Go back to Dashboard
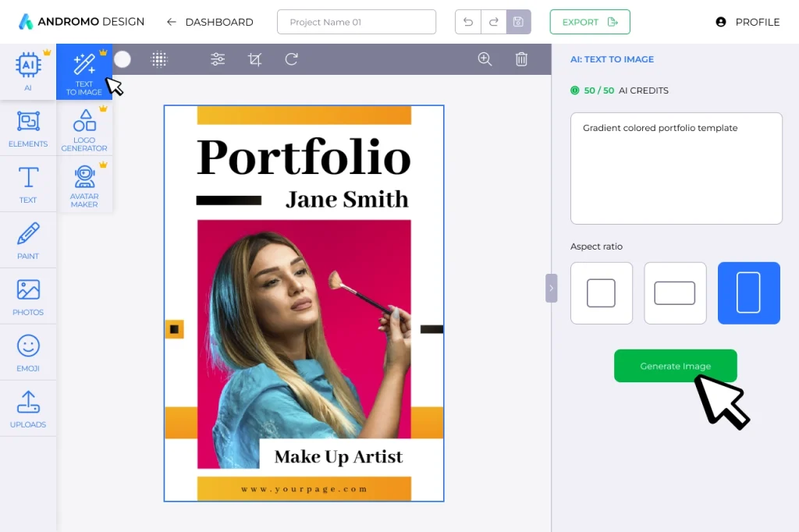The height and width of the screenshot is (532, 799). pyautogui.click(x=210, y=22)
